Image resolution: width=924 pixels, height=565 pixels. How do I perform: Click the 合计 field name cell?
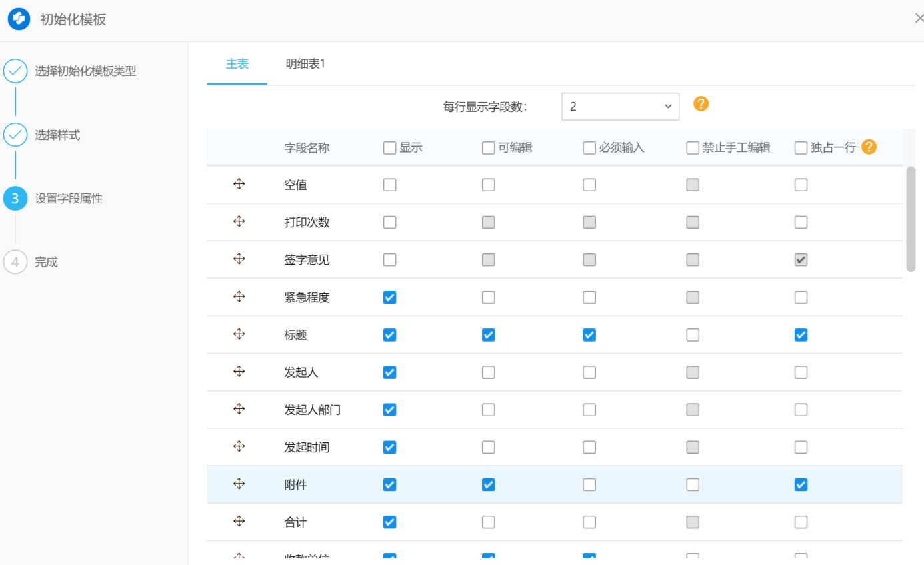coord(295,522)
